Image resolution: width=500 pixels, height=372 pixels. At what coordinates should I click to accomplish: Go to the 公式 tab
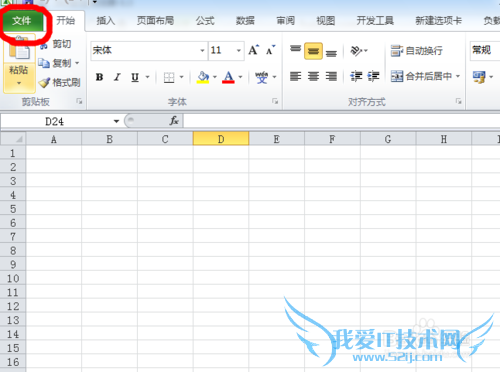205,21
